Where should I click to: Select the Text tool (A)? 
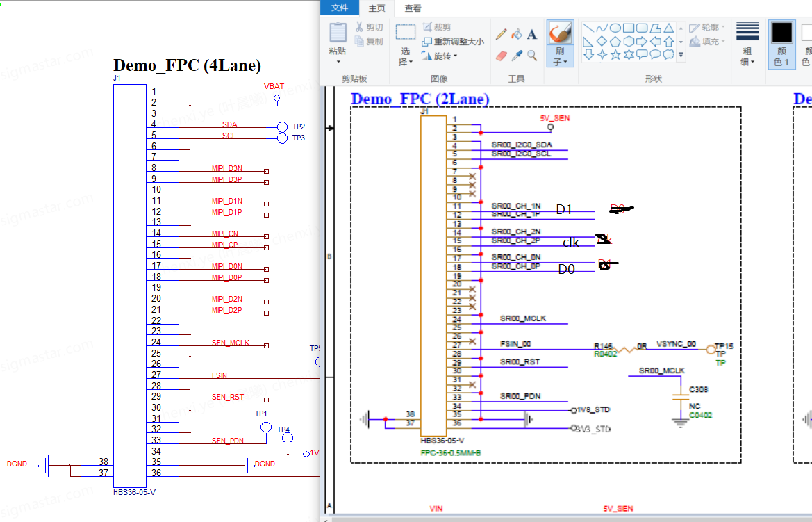(532, 34)
